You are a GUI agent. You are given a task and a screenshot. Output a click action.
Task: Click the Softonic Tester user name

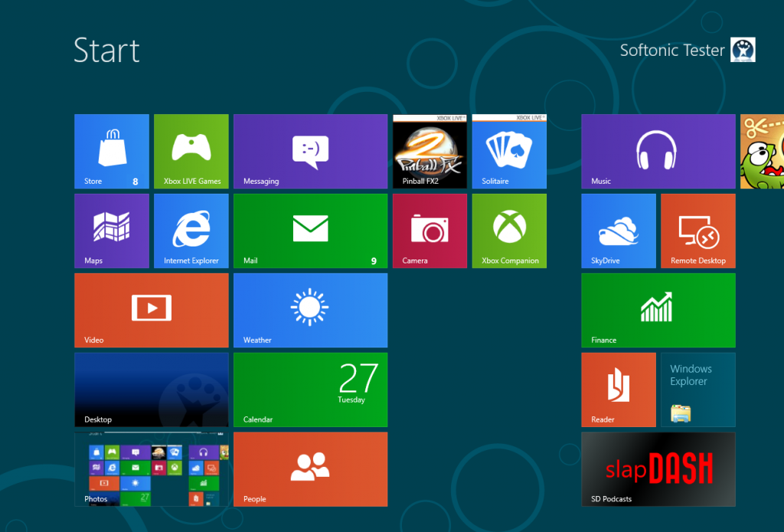coord(671,51)
